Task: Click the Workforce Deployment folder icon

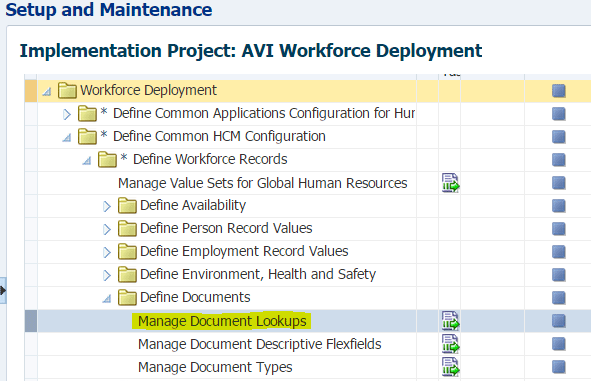Action: coord(67,90)
